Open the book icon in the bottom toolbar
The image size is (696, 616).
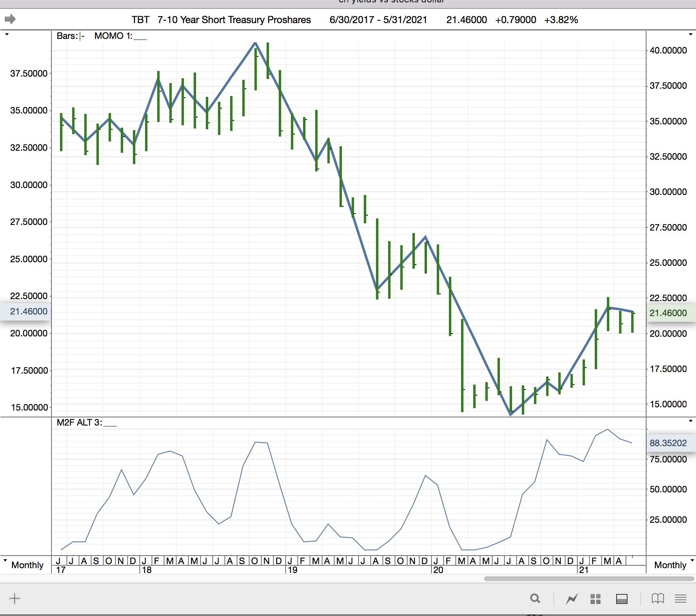tap(658, 599)
